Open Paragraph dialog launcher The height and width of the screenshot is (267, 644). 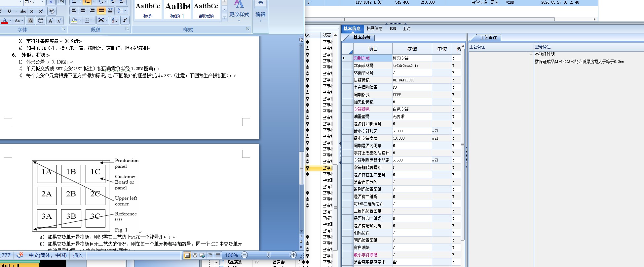(127, 29)
